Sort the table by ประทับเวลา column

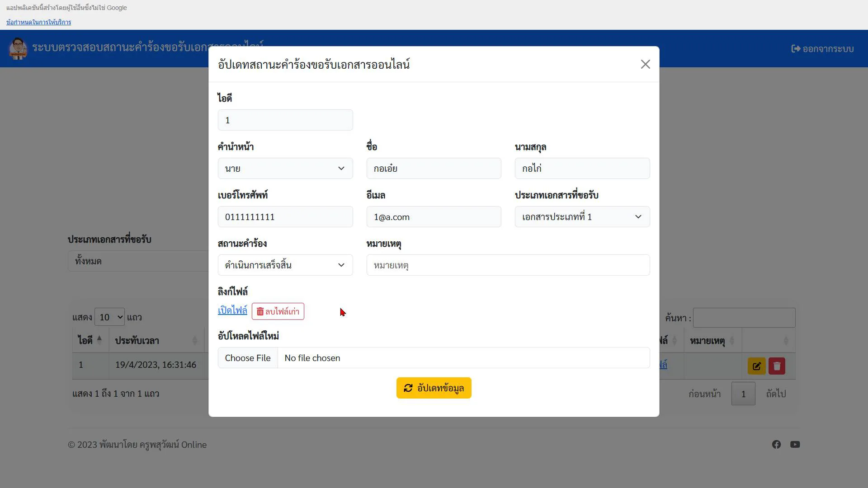(156, 341)
